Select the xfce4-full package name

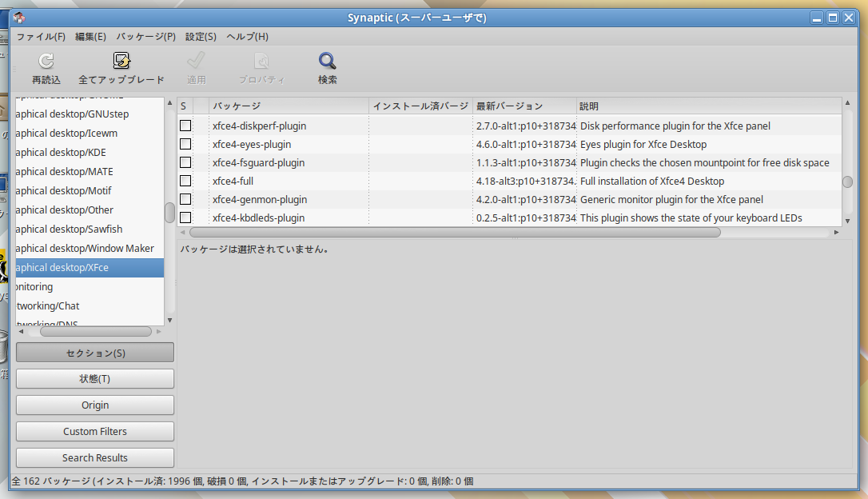point(233,181)
